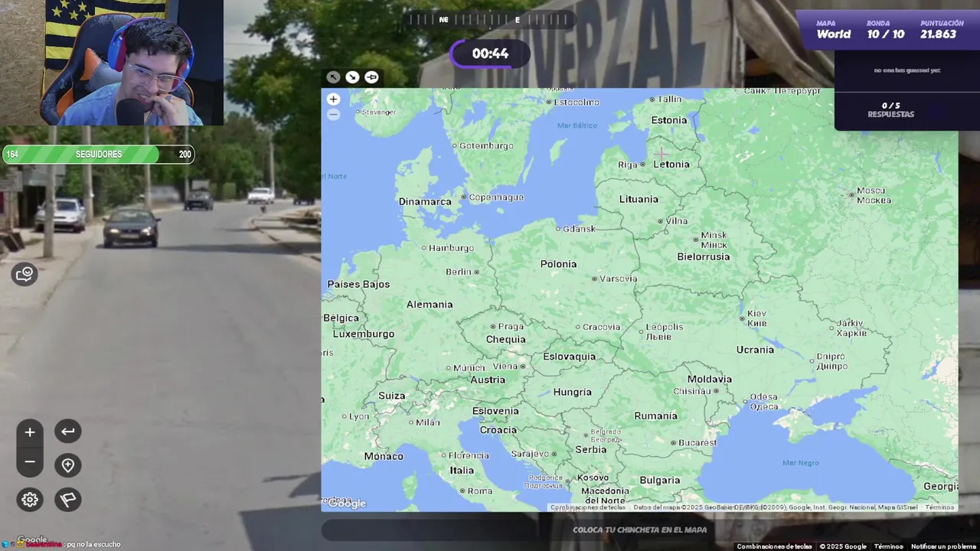The height and width of the screenshot is (551, 980).
Task: Zoom in the street view panorama
Action: coord(30,432)
